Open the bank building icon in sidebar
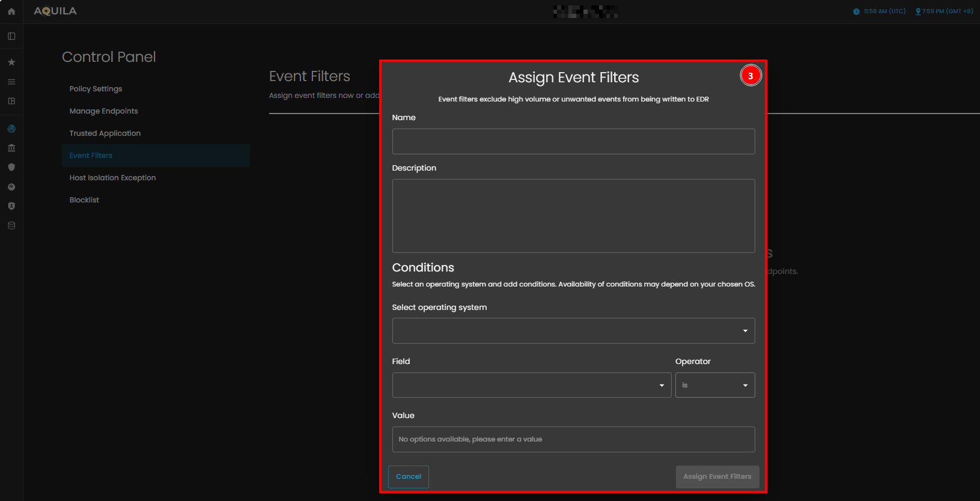The width and height of the screenshot is (980, 501). pyautogui.click(x=11, y=148)
